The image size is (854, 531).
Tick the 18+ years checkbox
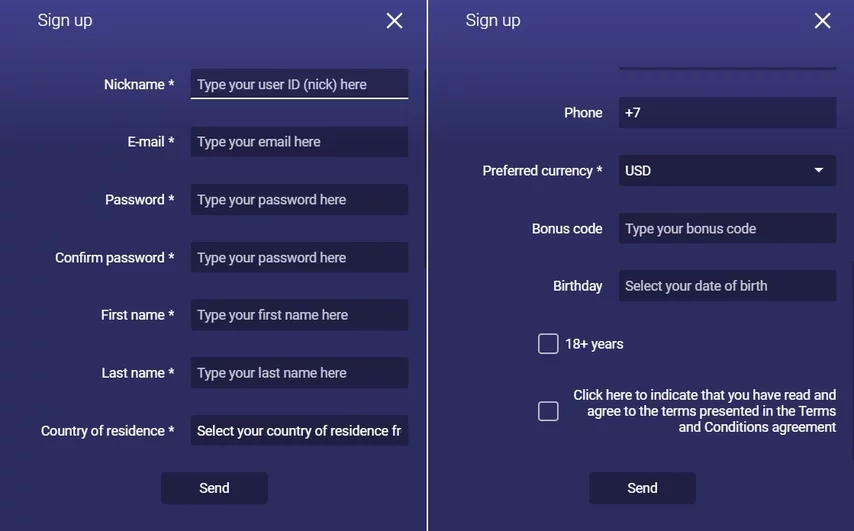[548, 344]
